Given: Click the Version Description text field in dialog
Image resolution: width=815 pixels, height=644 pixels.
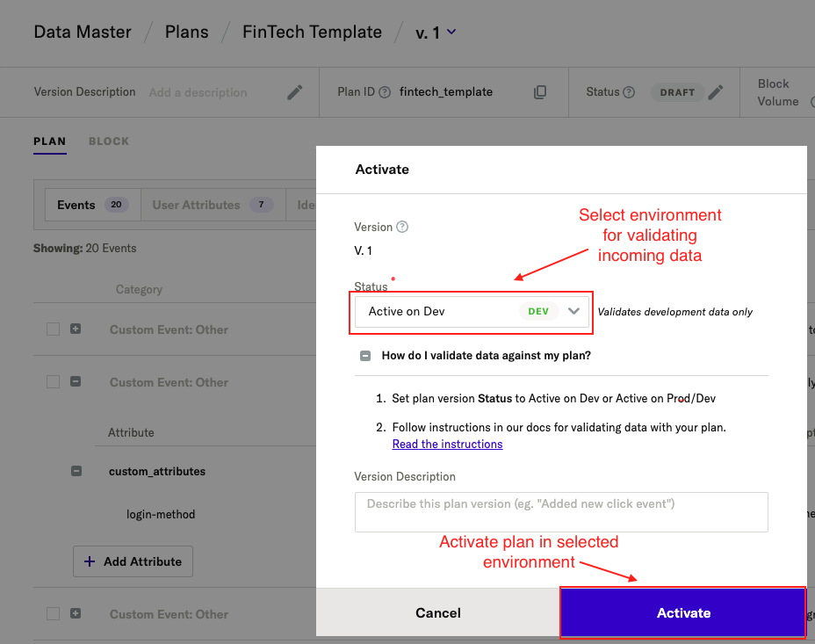Looking at the screenshot, I should point(561,512).
